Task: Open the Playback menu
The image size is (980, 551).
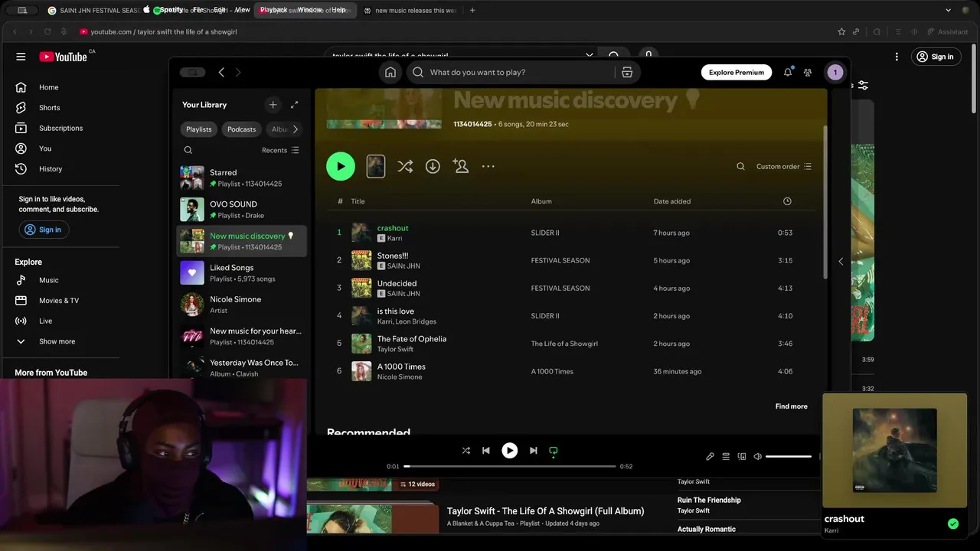Action: tap(273, 10)
